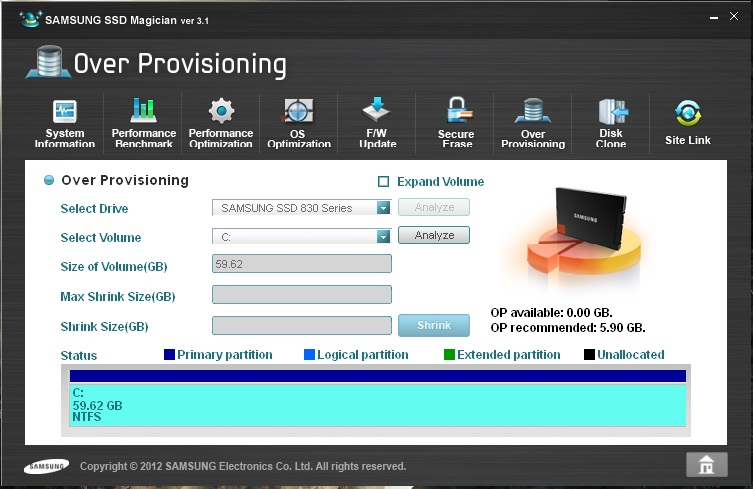Click the copyright 2012 Samsung text
Screen dimensions: 753x489
[x=243, y=466]
